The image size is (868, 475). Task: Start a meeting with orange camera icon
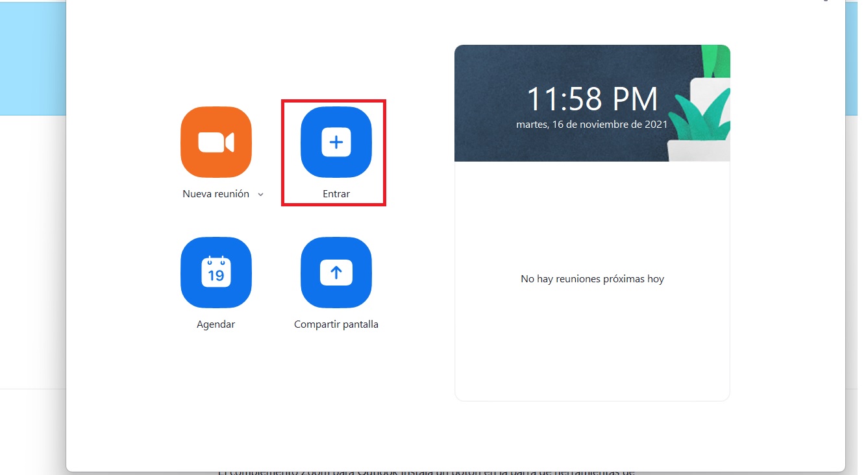[x=216, y=142]
